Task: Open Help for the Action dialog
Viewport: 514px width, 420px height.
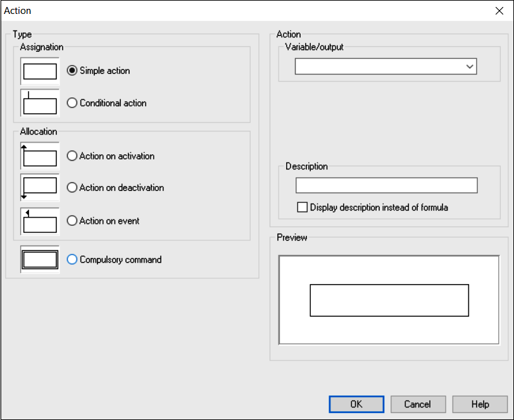Action: pyautogui.click(x=480, y=404)
